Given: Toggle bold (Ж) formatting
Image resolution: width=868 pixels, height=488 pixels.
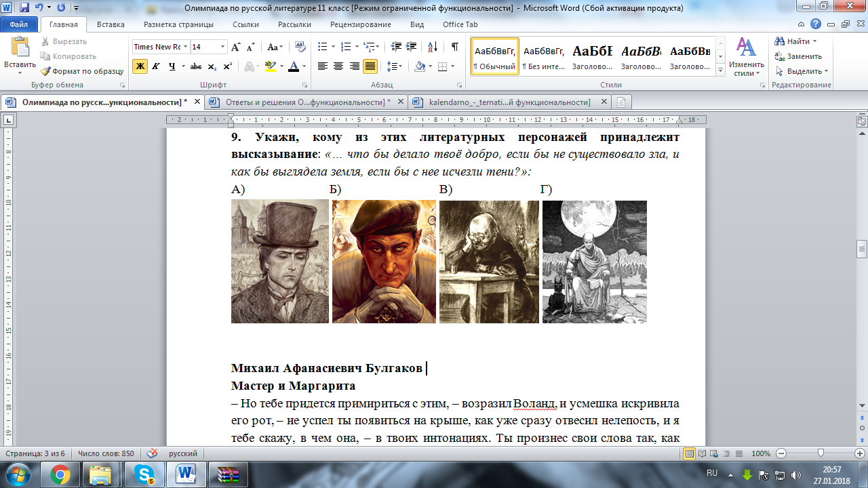Looking at the screenshot, I should tap(140, 66).
